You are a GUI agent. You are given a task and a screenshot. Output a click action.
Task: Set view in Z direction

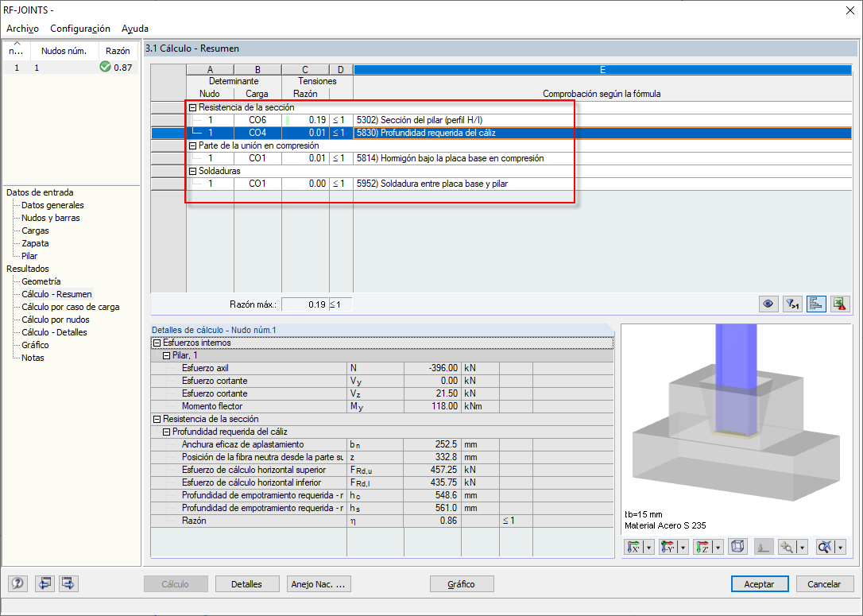702,547
